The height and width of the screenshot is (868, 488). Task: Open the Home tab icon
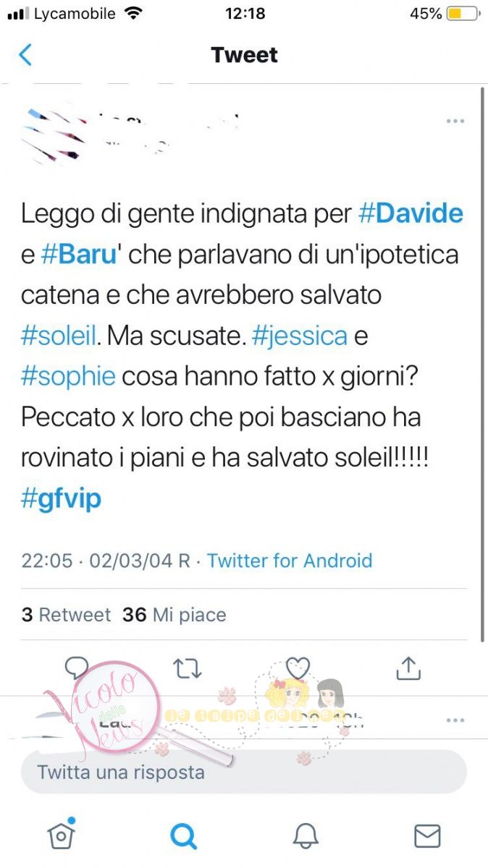(61, 834)
